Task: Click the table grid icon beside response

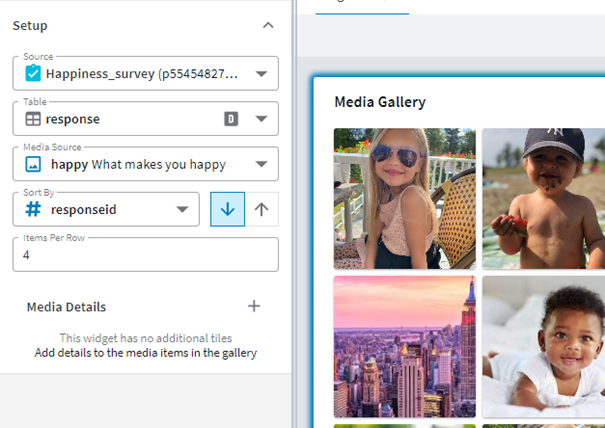Action: [33, 119]
